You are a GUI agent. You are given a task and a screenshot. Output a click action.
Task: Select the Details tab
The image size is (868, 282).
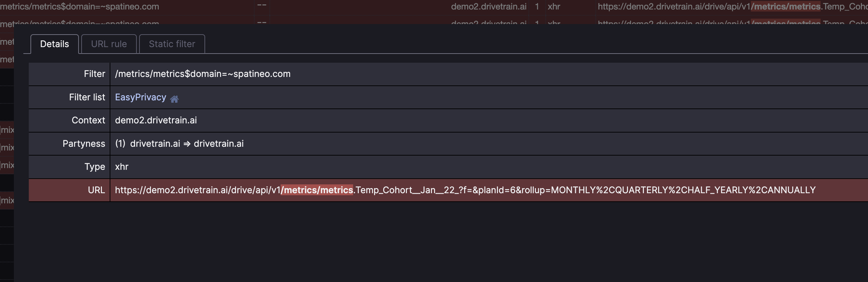coord(54,44)
